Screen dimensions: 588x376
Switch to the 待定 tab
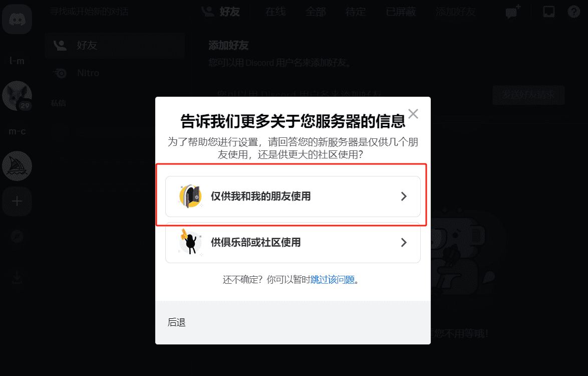pos(356,12)
